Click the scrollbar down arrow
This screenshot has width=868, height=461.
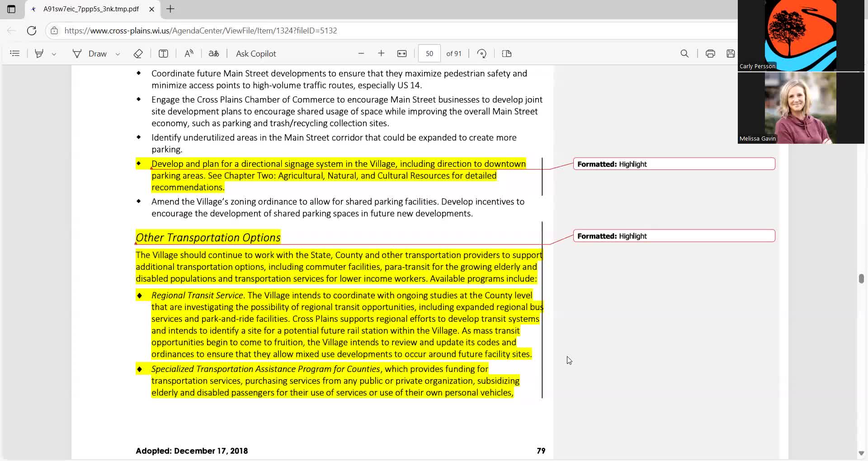(861, 453)
